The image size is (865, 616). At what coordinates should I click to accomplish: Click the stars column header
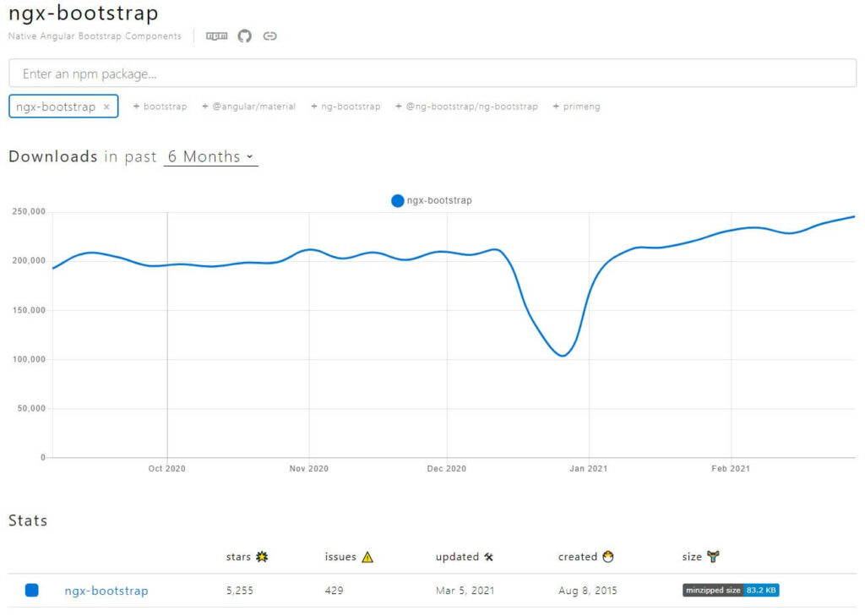point(238,557)
